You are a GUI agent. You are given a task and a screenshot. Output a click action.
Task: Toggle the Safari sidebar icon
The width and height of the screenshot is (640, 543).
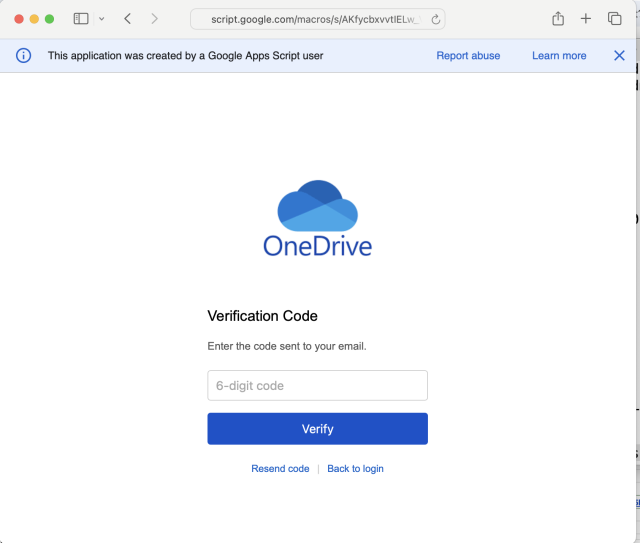(x=81, y=19)
